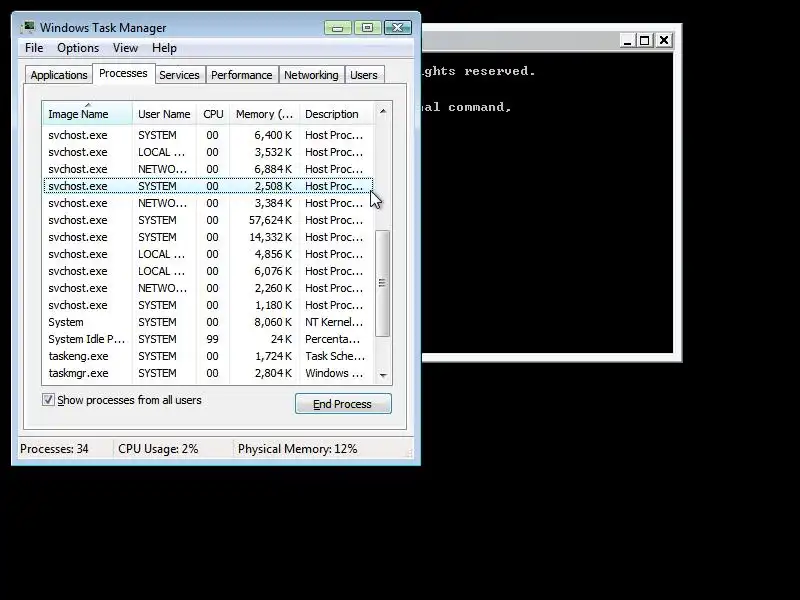Select the taskeng.exe process row

[x=208, y=356]
